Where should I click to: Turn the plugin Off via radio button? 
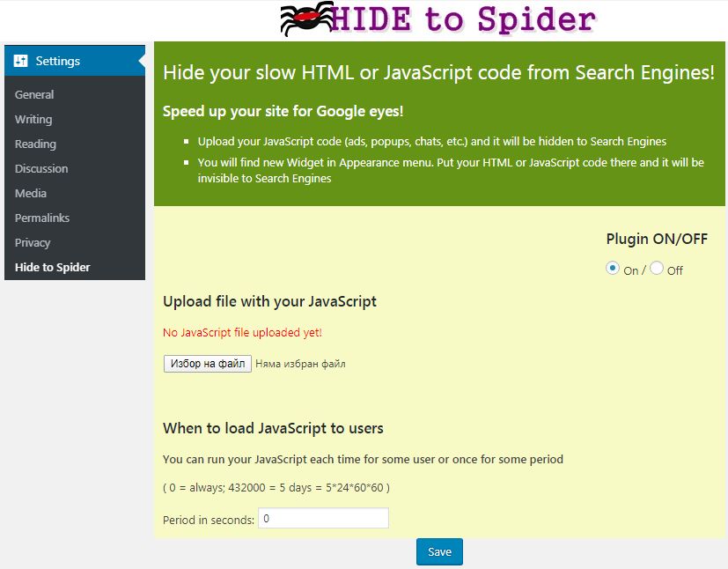coord(657,268)
